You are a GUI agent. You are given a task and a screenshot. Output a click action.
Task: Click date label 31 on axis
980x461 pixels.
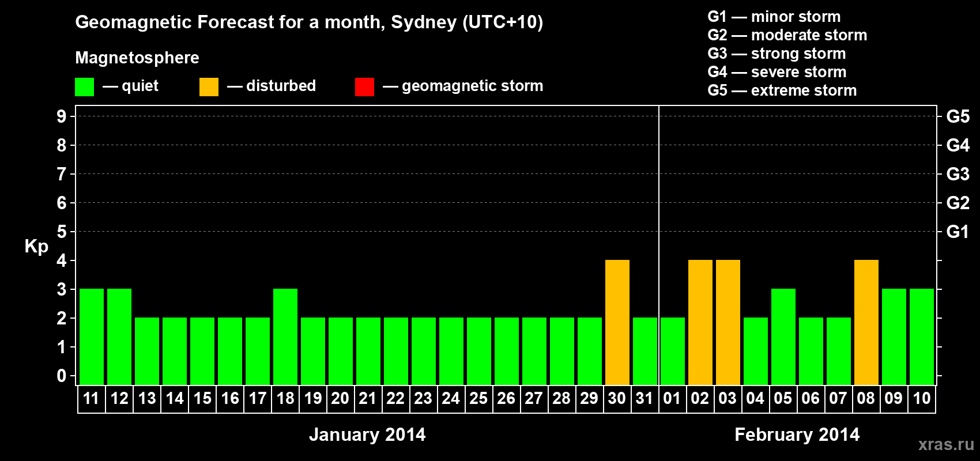(x=644, y=398)
